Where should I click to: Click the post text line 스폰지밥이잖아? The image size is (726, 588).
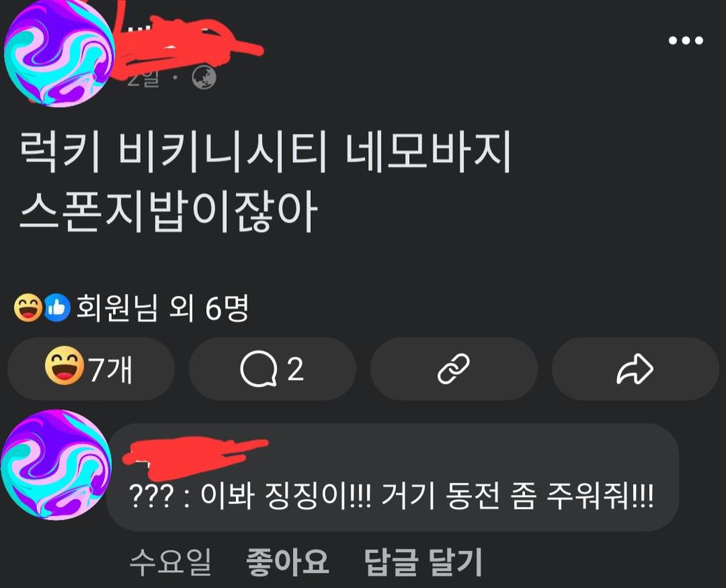tap(168, 212)
